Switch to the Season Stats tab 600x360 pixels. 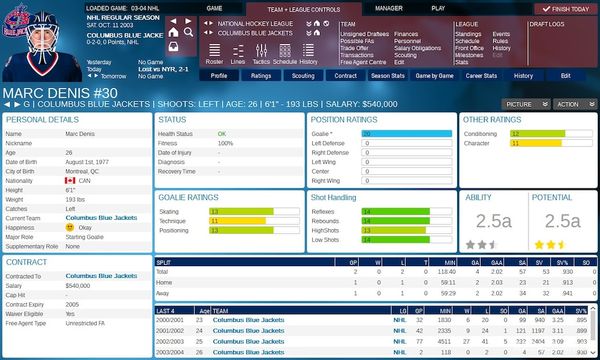tap(388, 76)
